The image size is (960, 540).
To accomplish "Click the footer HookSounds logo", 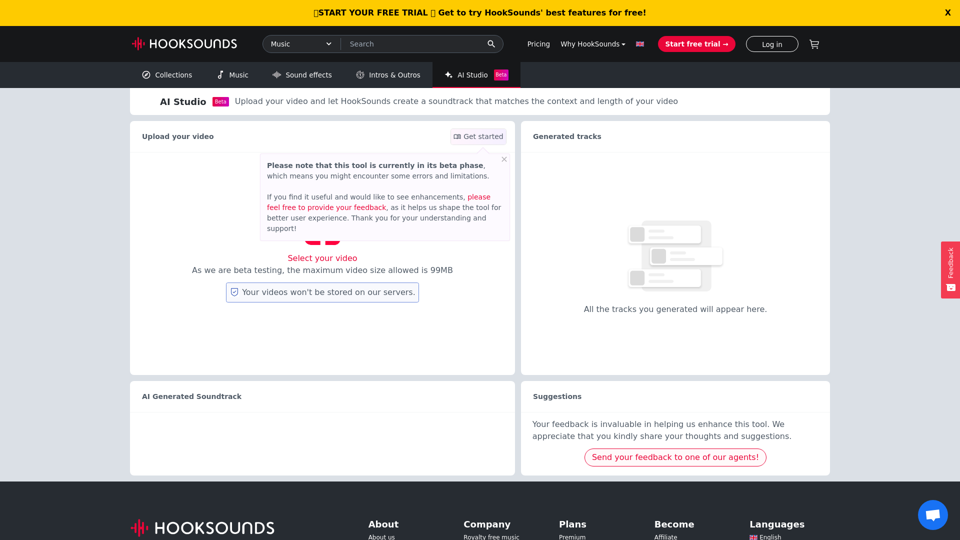I will click(202, 528).
